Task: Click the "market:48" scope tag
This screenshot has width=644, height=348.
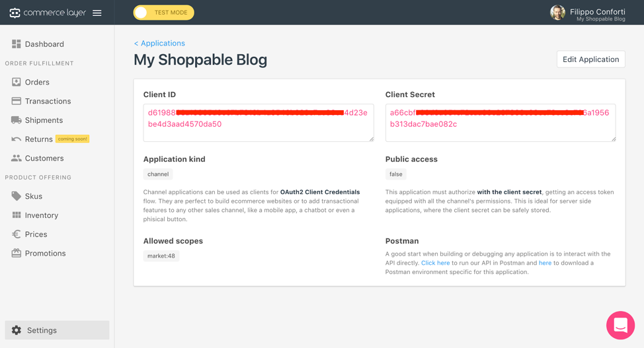Action: [x=161, y=256]
